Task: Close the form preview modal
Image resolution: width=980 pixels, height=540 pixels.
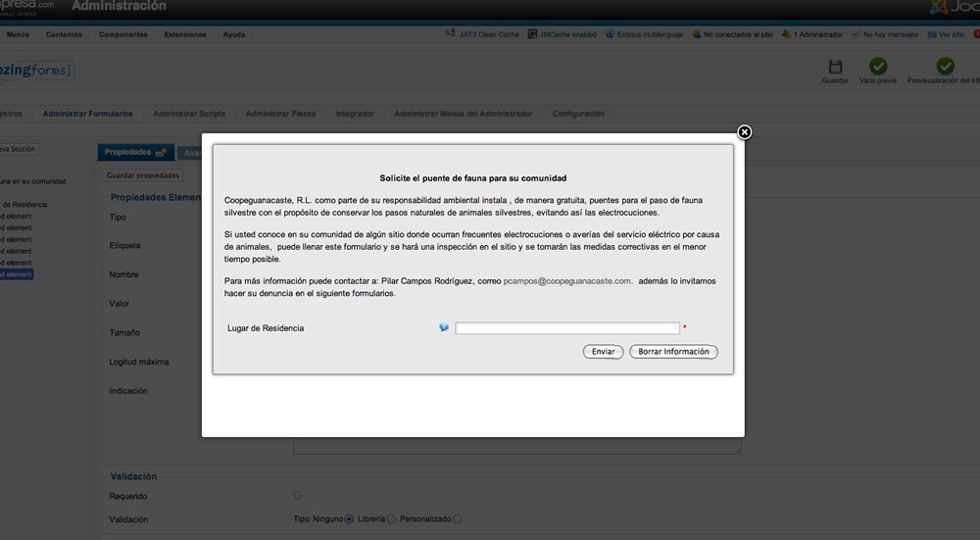Action: point(744,132)
